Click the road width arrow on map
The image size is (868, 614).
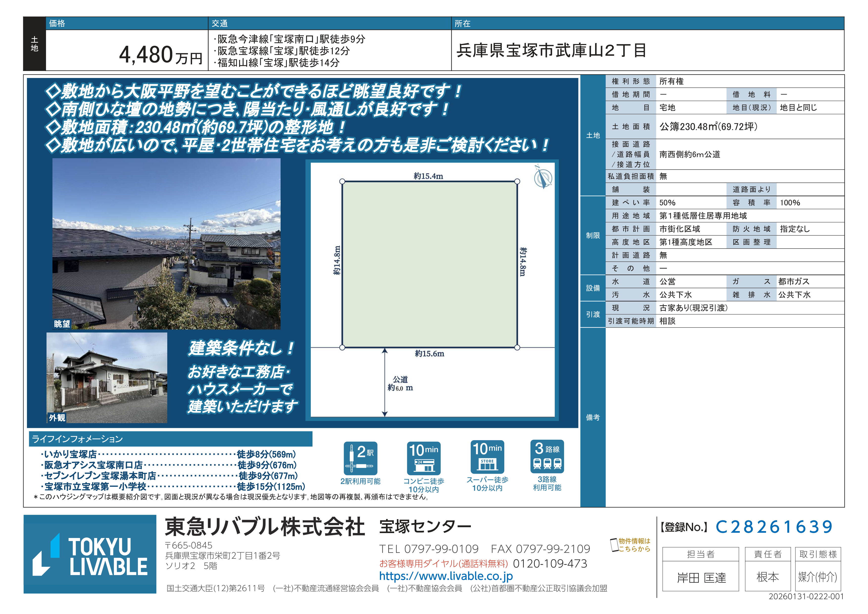(x=385, y=382)
